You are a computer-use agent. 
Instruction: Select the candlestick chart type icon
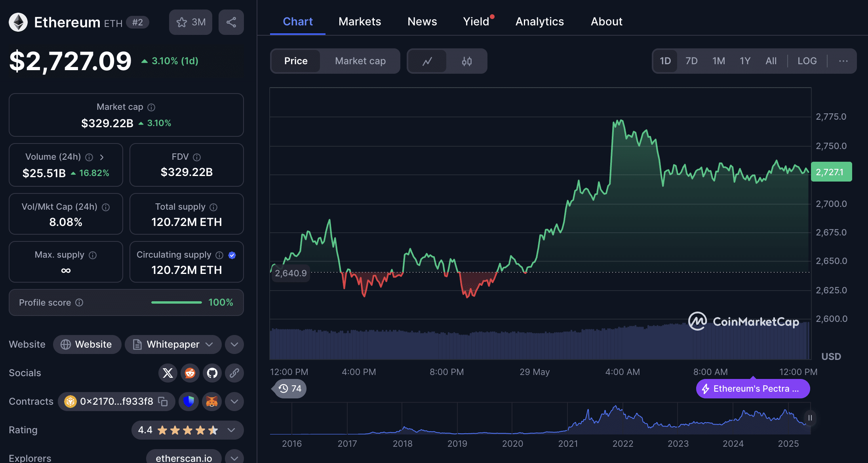[467, 61]
